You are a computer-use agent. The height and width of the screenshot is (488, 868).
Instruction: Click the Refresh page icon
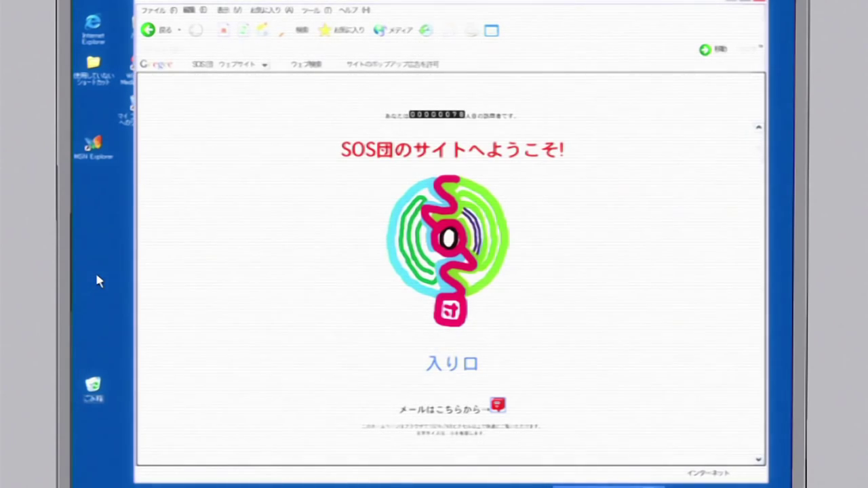click(x=243, y=30)
